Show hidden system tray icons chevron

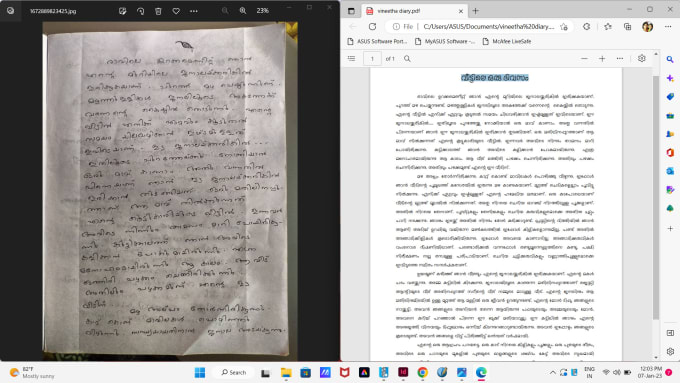[552, 373]
